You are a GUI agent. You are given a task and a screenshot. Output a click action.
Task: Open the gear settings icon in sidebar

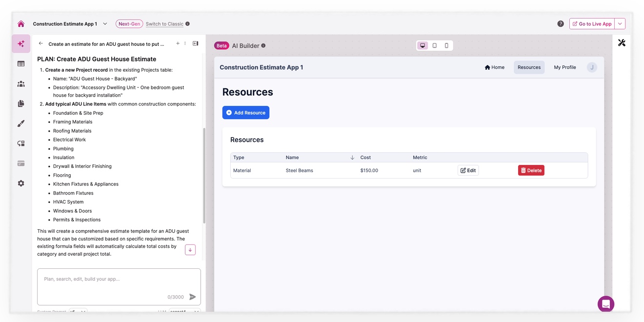tap(21, 183)
